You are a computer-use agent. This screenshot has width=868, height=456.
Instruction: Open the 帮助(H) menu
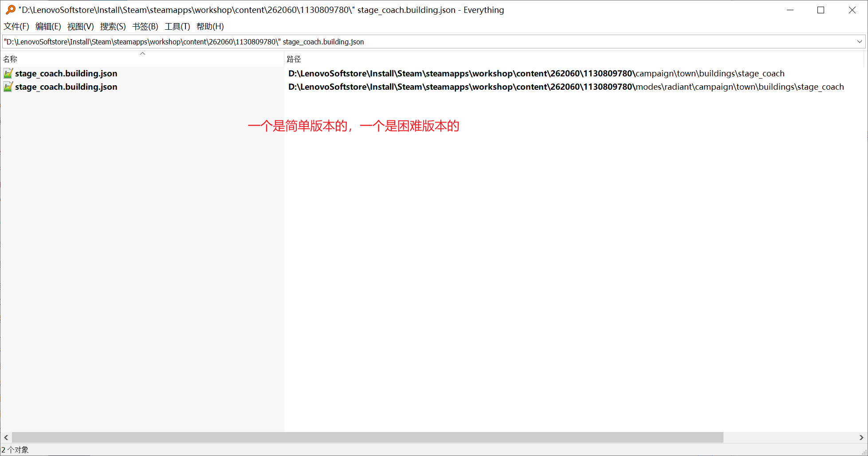click(x=210, y=27)
